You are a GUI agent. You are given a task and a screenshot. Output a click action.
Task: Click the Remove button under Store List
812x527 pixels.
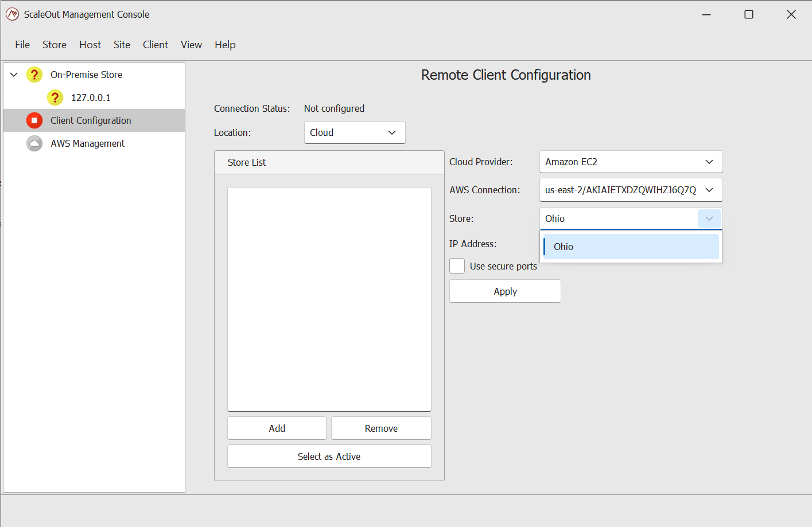coord(381,428)
